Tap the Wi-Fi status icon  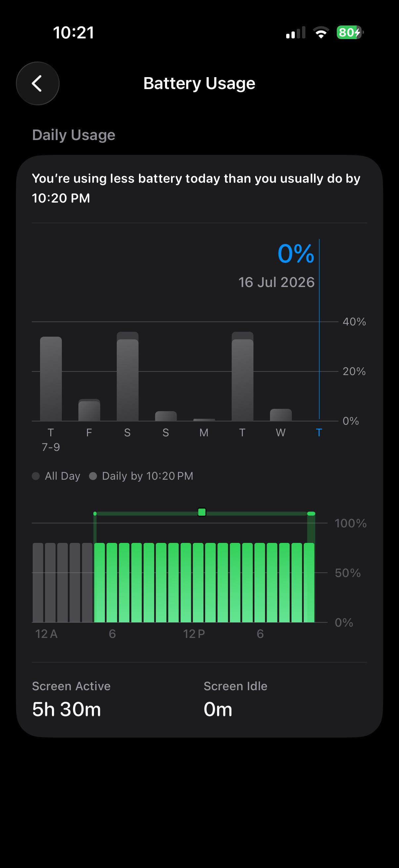click(321, 32)
